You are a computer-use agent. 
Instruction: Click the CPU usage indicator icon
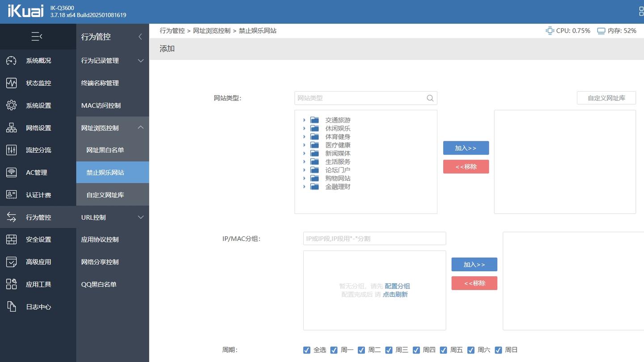549,30
